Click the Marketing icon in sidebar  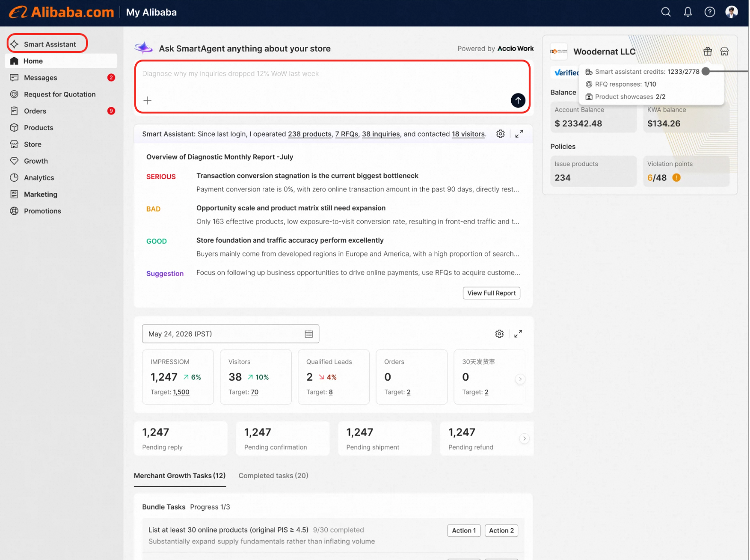(x=14, y=194)
